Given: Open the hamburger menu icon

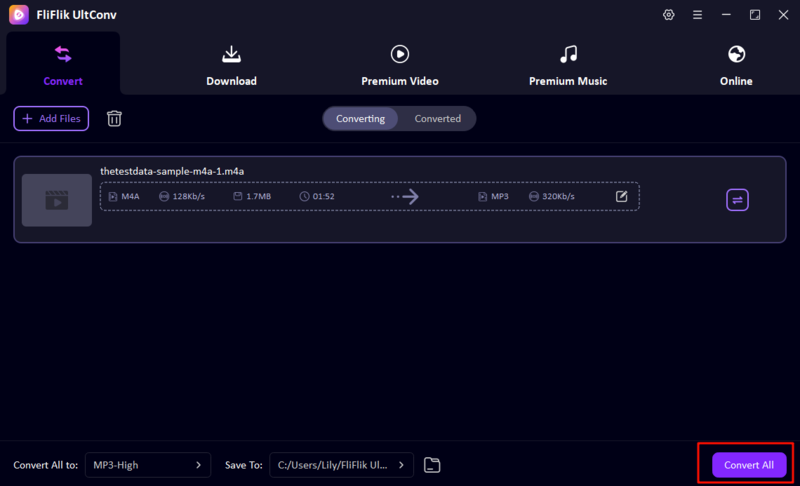Looking at the screenshot, I should [x=698, y=15].
